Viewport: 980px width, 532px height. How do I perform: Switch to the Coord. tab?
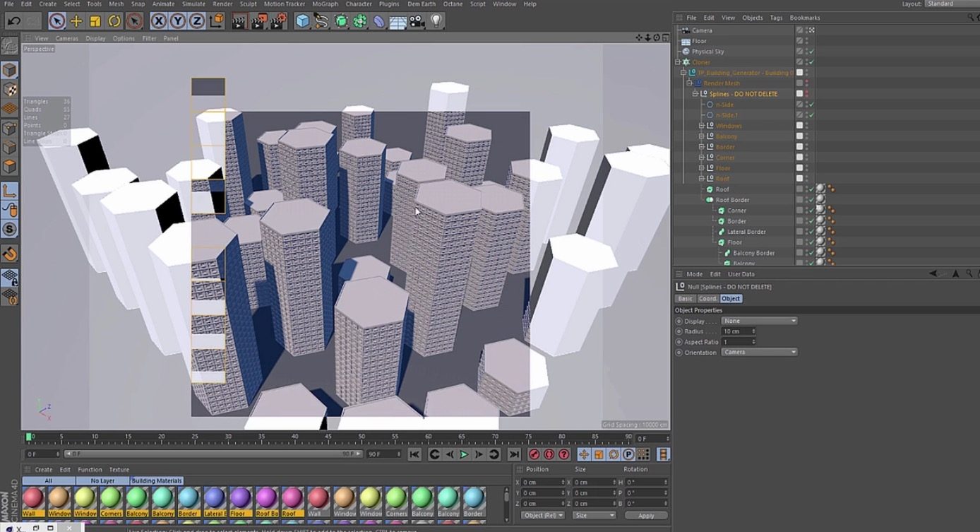(708, 299)
